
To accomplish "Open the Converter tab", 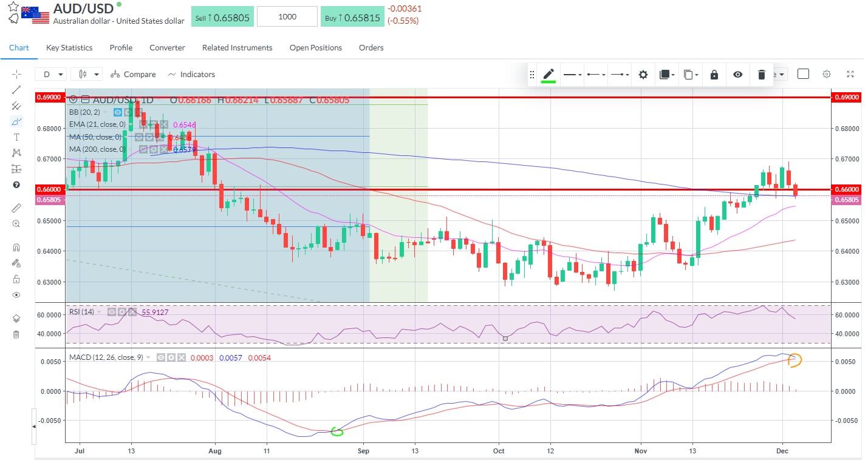I will point(167,47).
